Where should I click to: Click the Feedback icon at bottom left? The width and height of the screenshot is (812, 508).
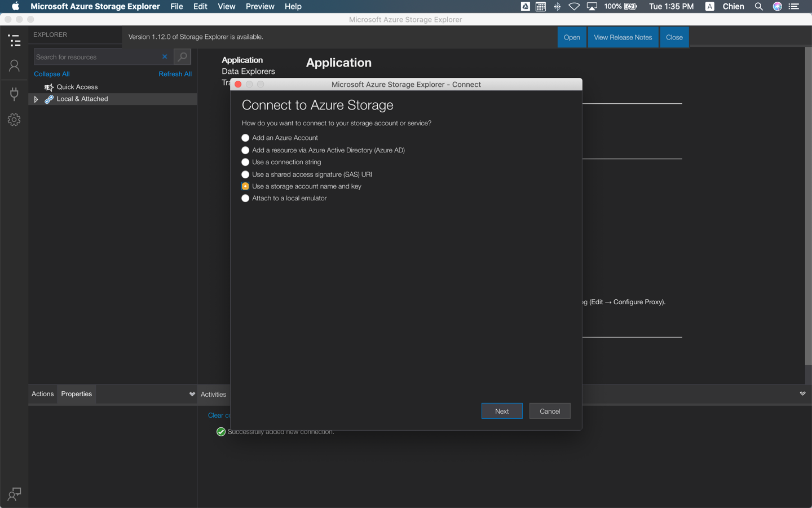14,494
